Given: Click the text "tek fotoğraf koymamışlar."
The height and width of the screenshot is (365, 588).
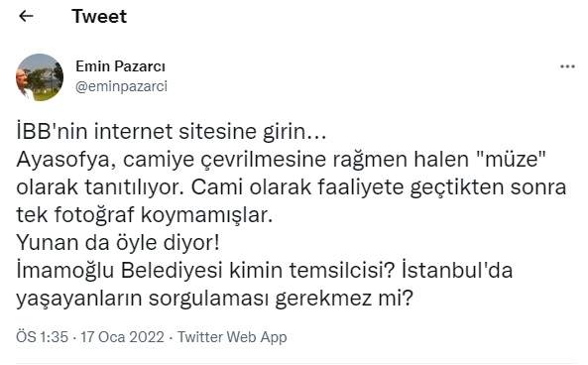Looking at the screenshot, I should (145, 215).
